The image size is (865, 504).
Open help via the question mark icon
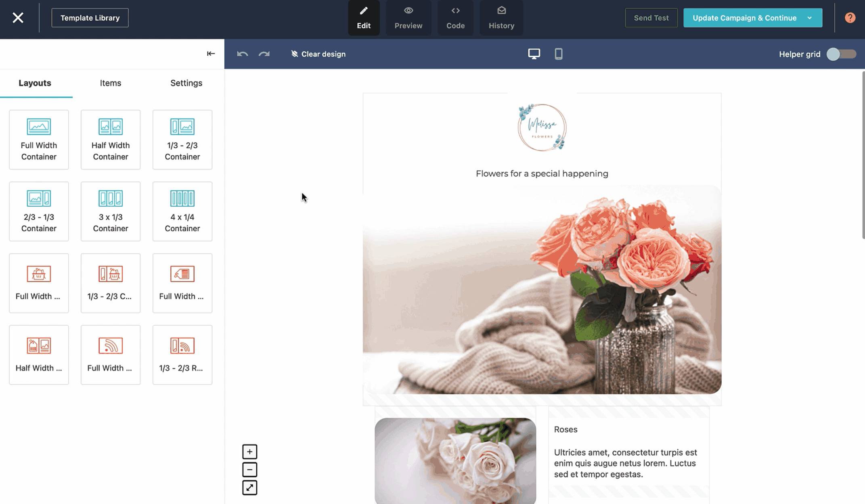click(850, 18)
